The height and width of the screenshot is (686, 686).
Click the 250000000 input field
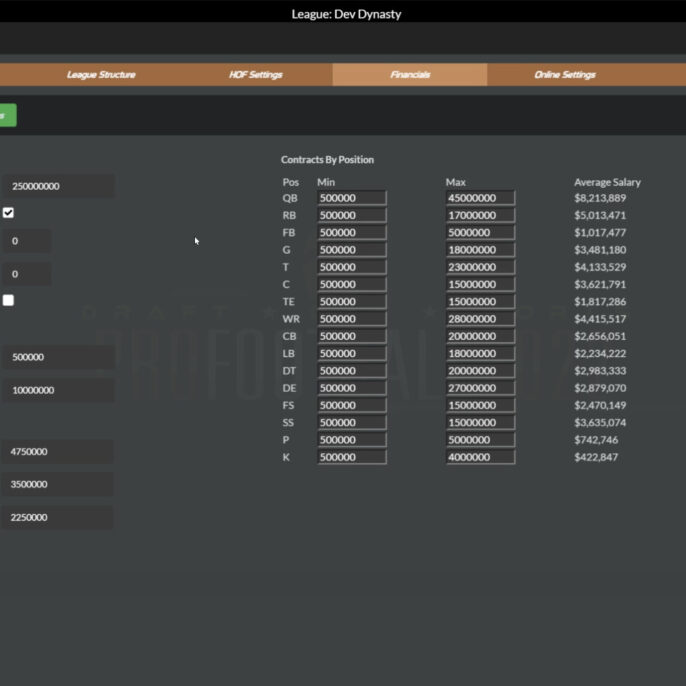click(x=57, y=186)
